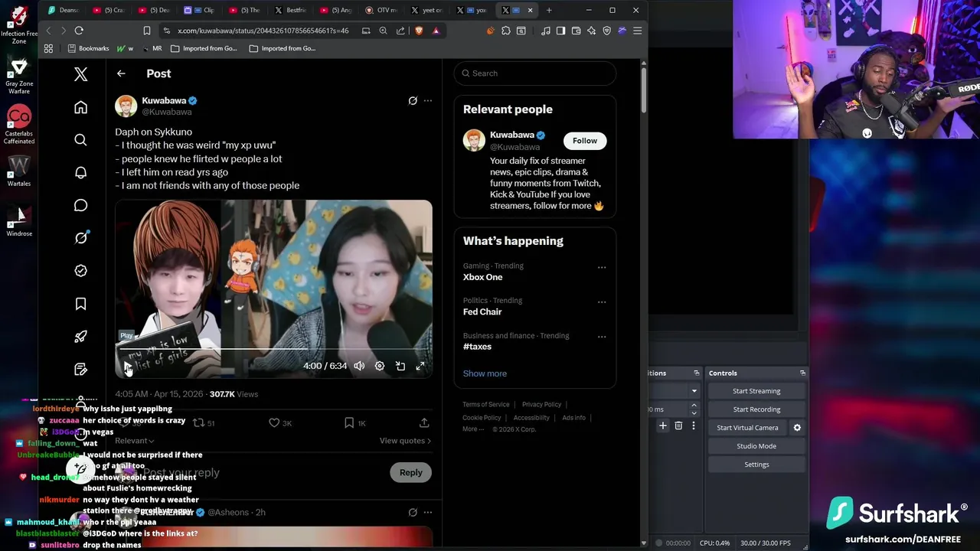Play the video in Kuwabawa's post
980x551 pixels.
click(x=128, y=367)
